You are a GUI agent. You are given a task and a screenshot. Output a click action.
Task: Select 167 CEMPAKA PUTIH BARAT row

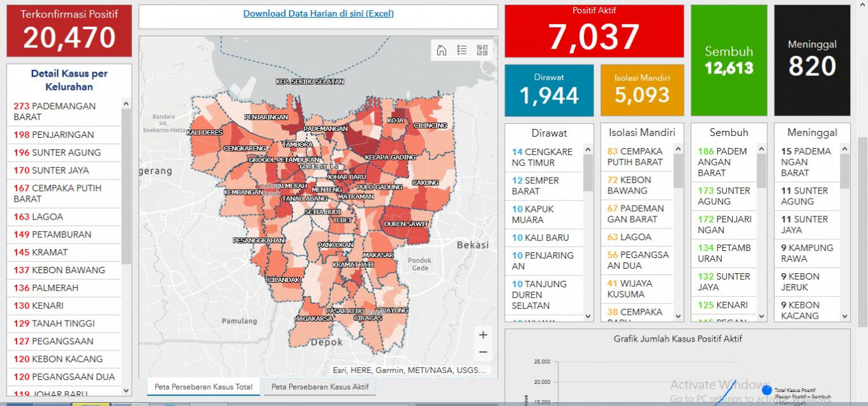click(x=64, y=193)
